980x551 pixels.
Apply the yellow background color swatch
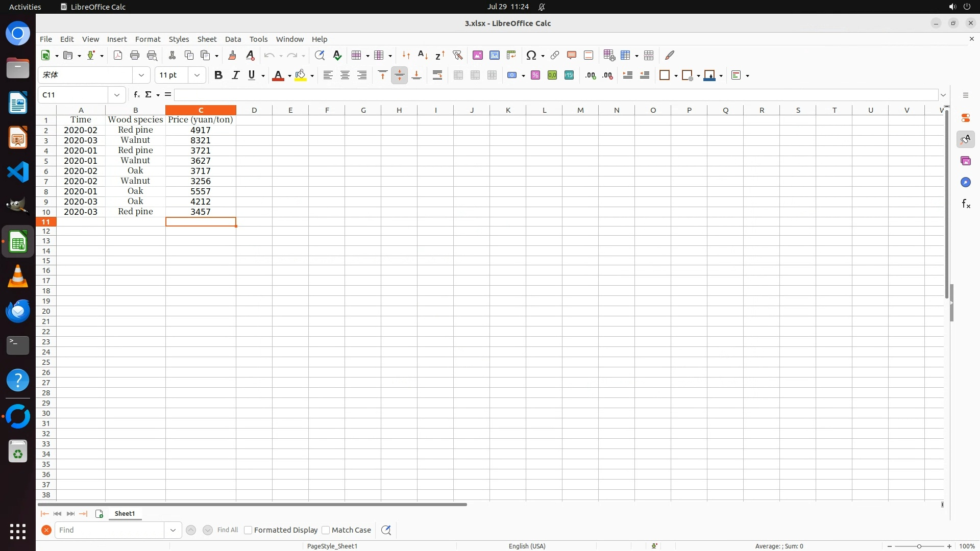(300, 75)
